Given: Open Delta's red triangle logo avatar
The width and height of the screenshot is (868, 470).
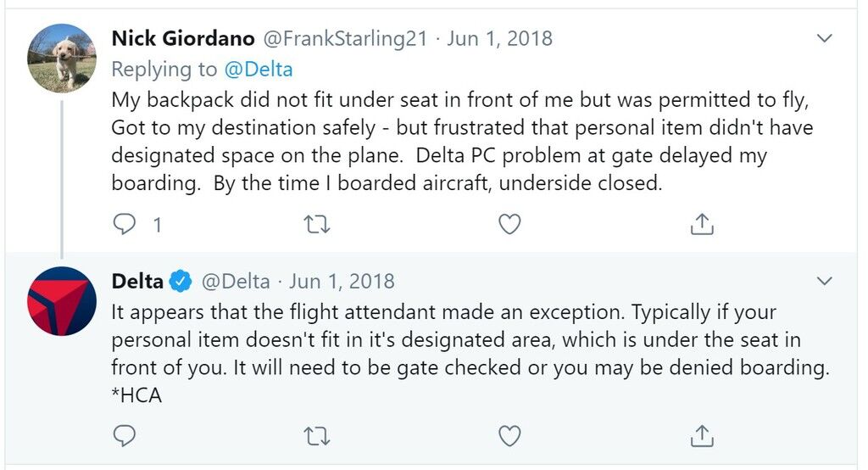Looking at the screenshot, I should click(x=62, y=301).
